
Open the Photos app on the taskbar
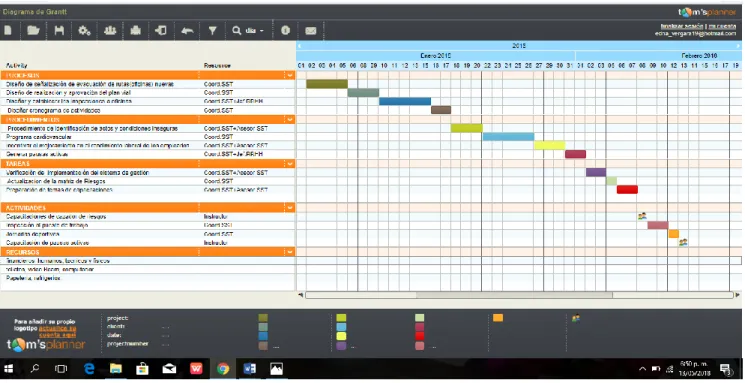tap(276, 369)
